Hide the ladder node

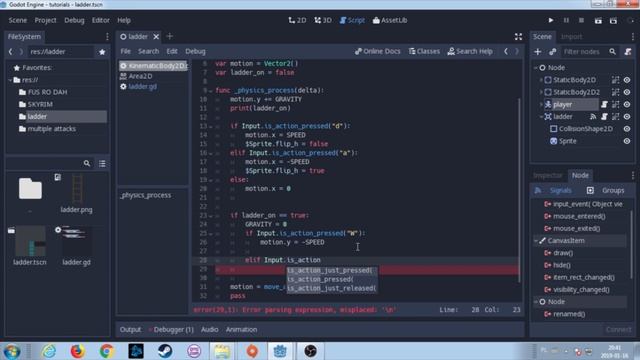point(627,117)
